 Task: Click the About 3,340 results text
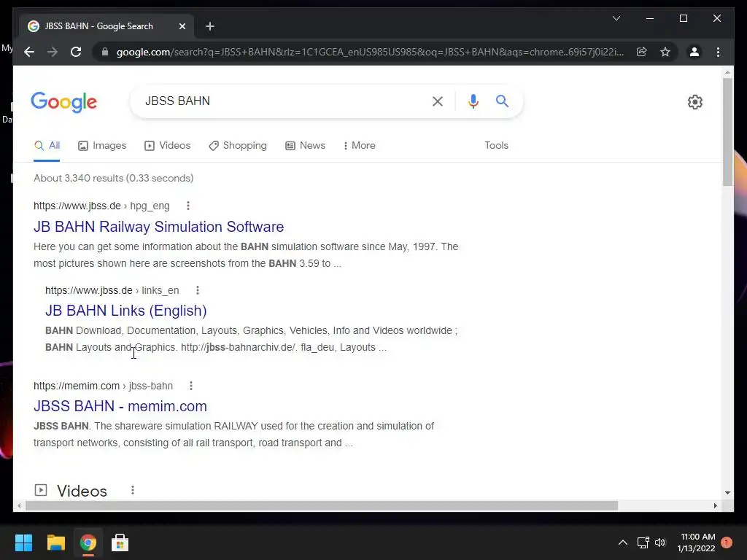(x=113, y=178)
